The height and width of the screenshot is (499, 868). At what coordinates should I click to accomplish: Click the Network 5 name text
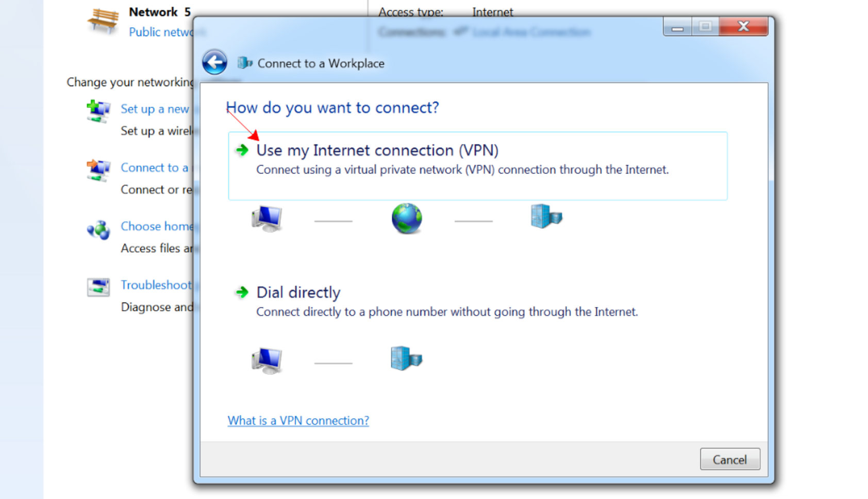coord(160,12)
